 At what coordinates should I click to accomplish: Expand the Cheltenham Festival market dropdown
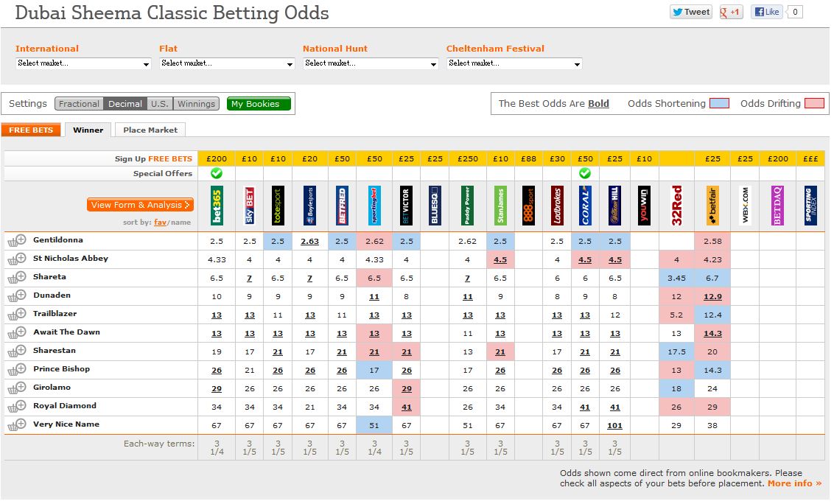tap(514, 63)
